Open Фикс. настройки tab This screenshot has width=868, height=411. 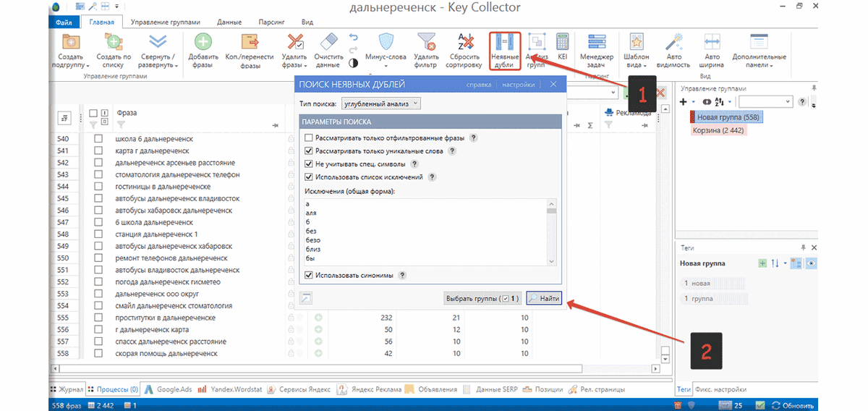pos(720,389)
